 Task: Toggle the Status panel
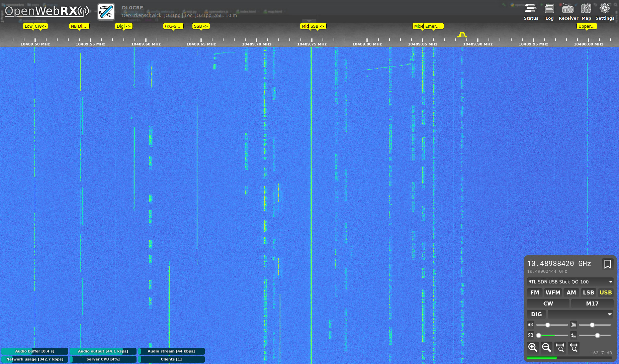531,12
